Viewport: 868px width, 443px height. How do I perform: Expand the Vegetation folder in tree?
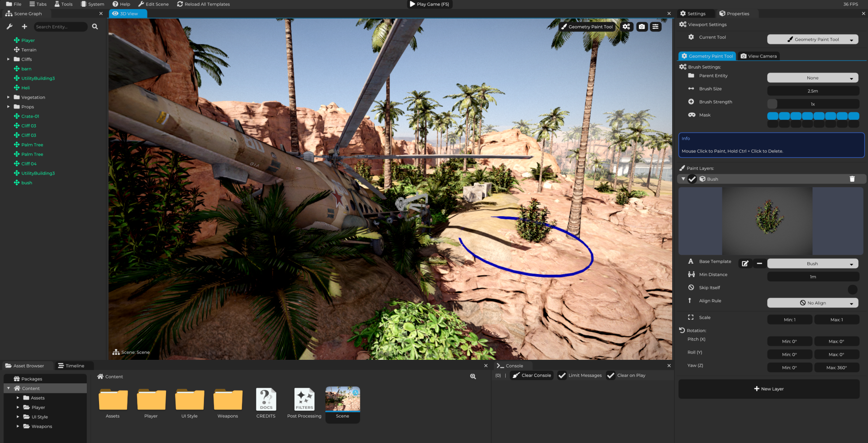(x=8, y=97)
